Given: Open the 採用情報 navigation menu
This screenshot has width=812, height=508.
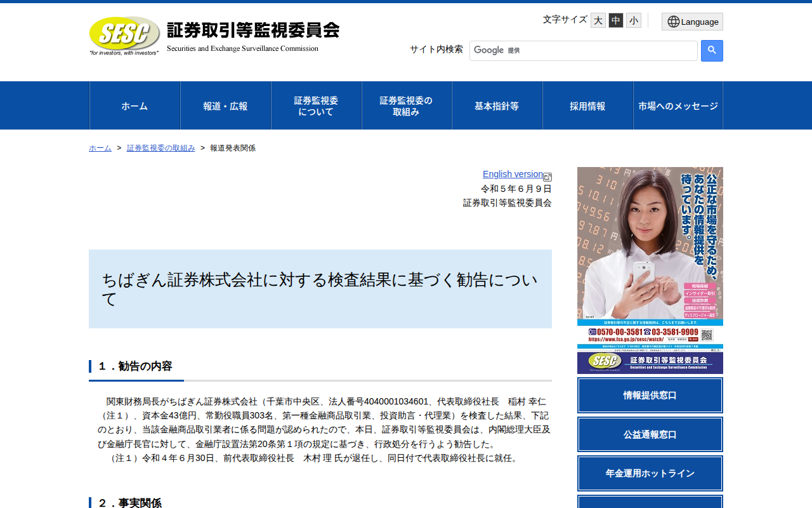Looking at the screenshot, I should 588,105.
